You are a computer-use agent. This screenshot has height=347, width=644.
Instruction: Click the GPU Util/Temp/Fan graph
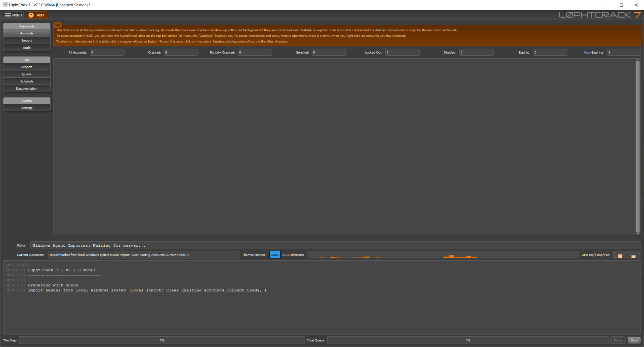pyautogui.click(x=627, y=255)
